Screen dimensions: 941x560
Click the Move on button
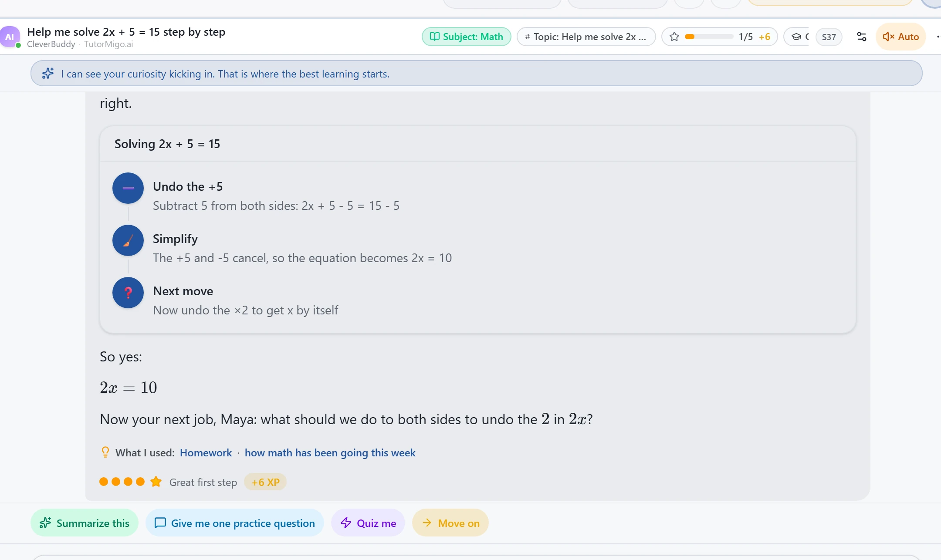[450, 523]
